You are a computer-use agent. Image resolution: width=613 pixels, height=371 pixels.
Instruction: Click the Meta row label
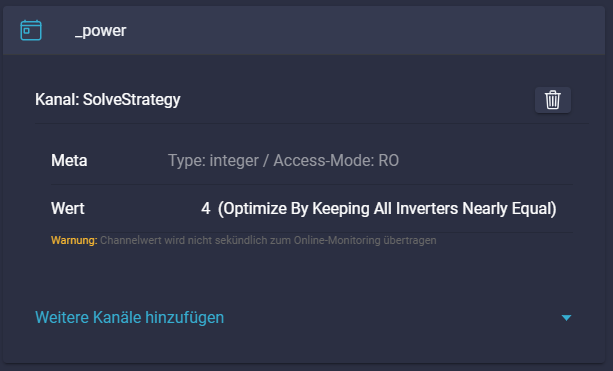[69, 160]
